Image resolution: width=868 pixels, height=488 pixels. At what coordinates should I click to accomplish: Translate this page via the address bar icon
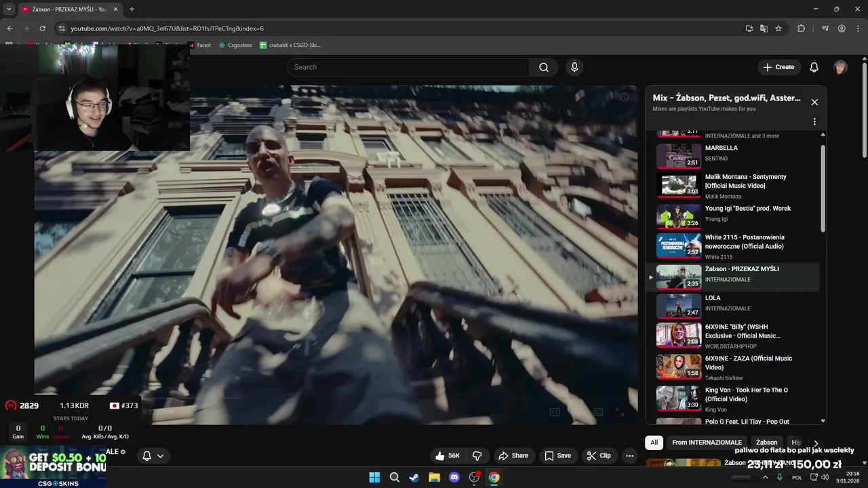(x=764, y=28)
